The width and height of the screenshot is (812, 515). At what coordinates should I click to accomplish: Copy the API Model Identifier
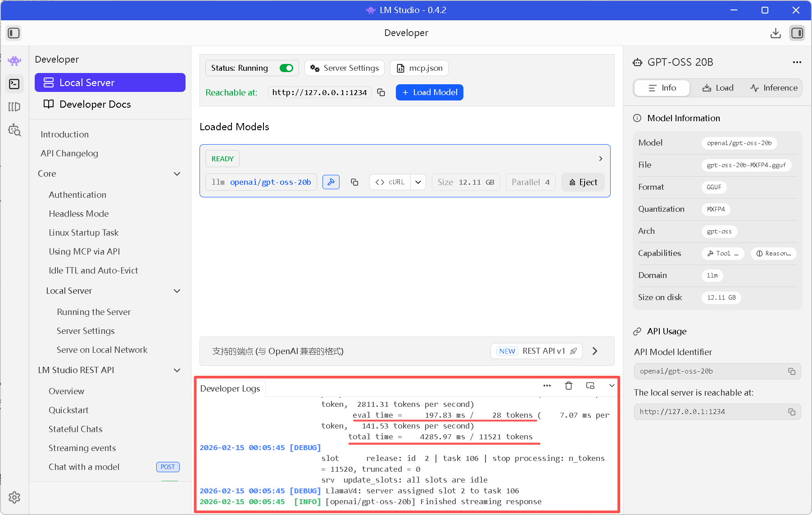(792, 371)
